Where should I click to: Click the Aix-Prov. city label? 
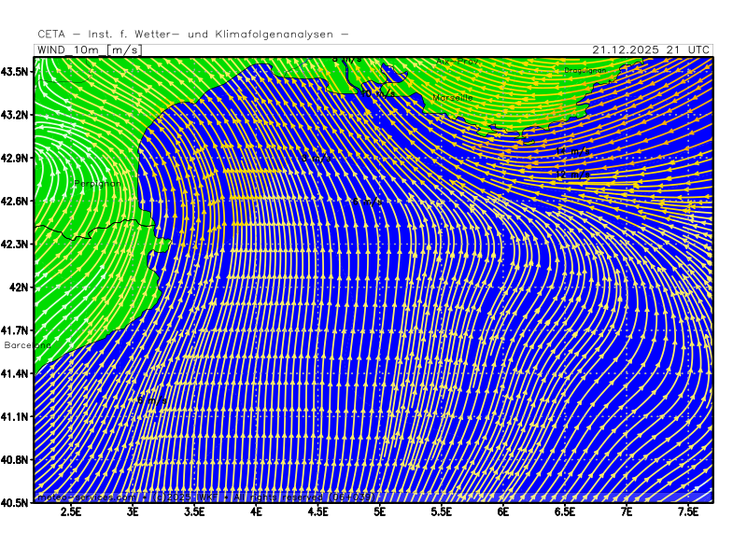click(458, 62)
